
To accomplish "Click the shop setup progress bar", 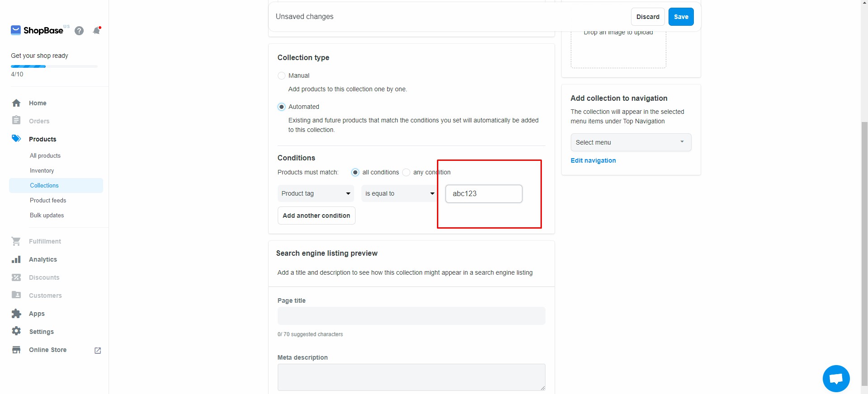I will tap(54, 66).
